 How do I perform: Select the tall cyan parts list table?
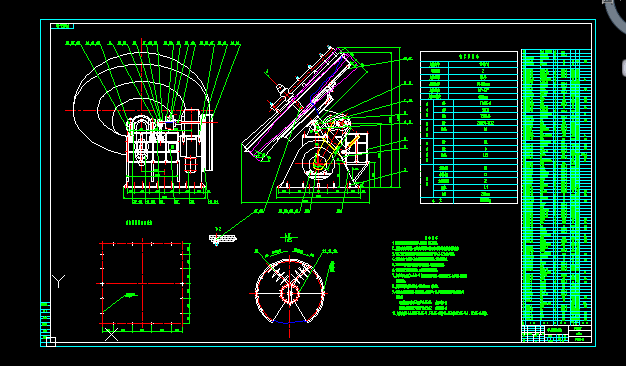tap(557, 187)
